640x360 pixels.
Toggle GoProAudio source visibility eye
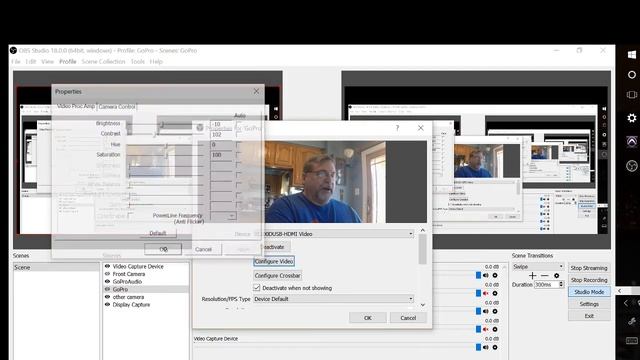pos(107,282)
